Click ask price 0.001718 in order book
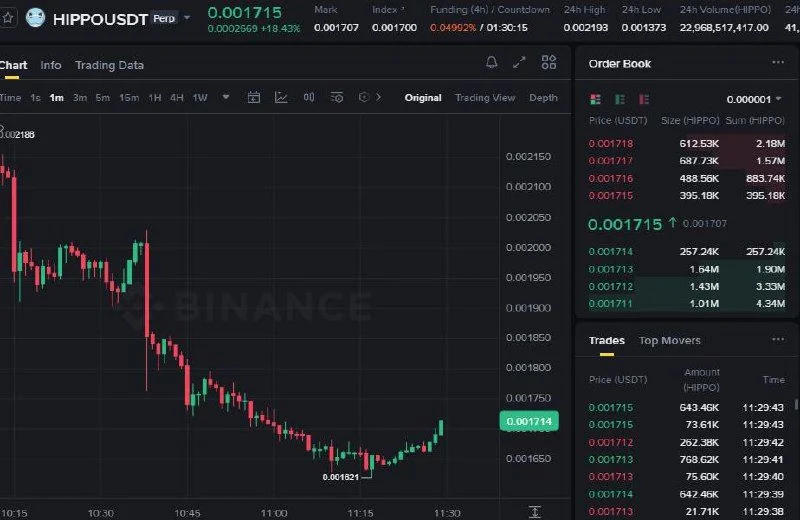 (611, 143)
